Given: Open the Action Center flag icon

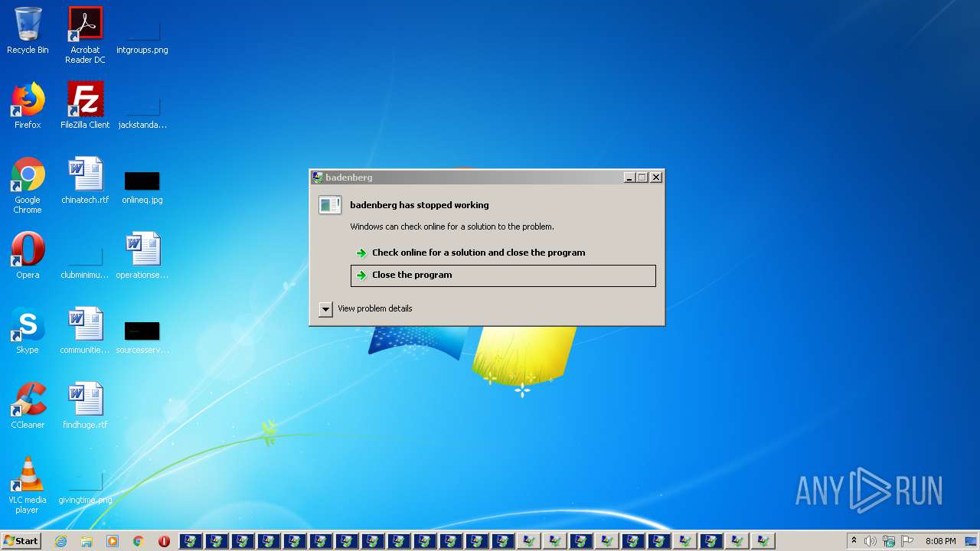Looking at the screenshot, I should (x=907, y=541).
